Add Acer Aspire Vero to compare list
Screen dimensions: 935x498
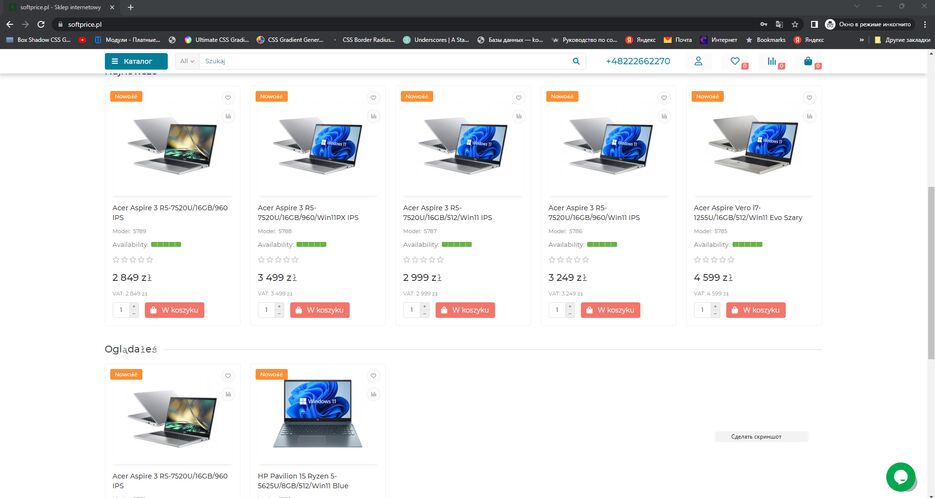point(810,116)
